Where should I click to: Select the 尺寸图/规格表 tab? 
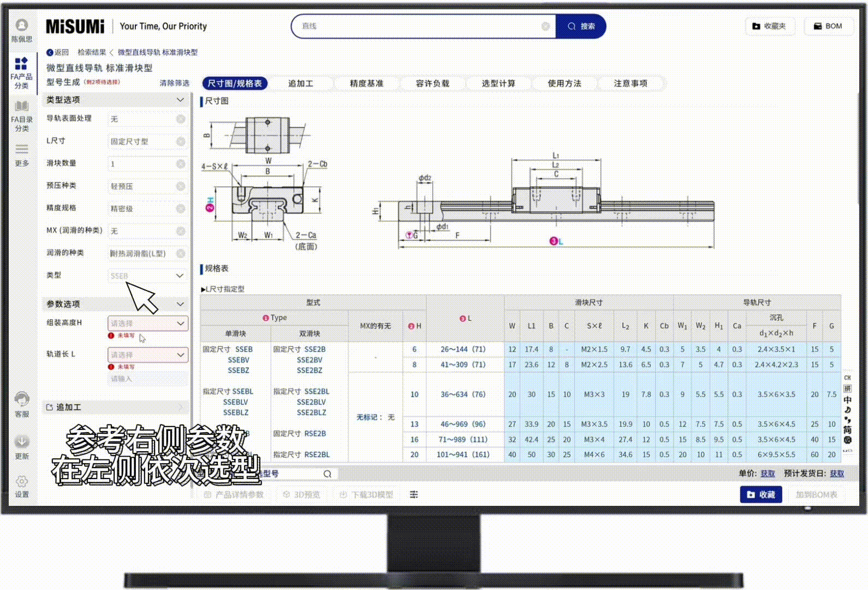pyautogui.click(x=235, y=84)
